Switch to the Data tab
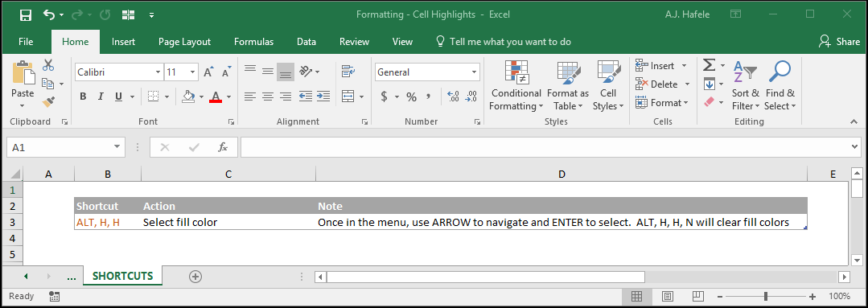 point(306,42)
